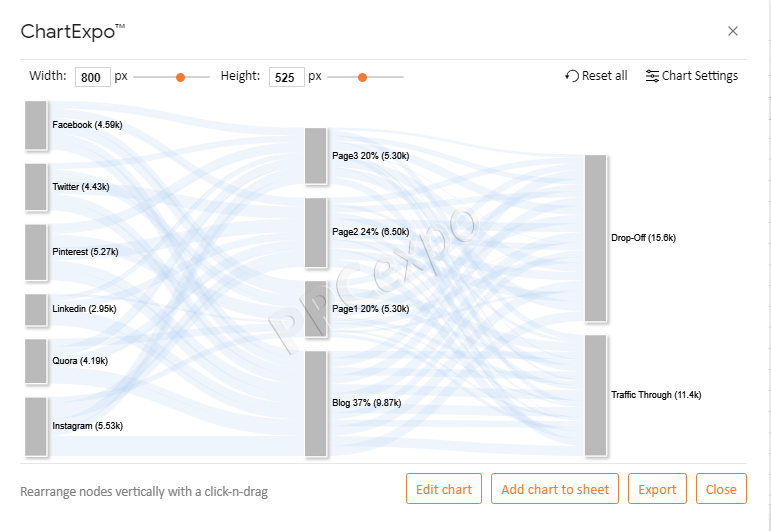Select the Pinterest node bar
The width and height of the screenshot is (771, 531).
coord(36,252)
